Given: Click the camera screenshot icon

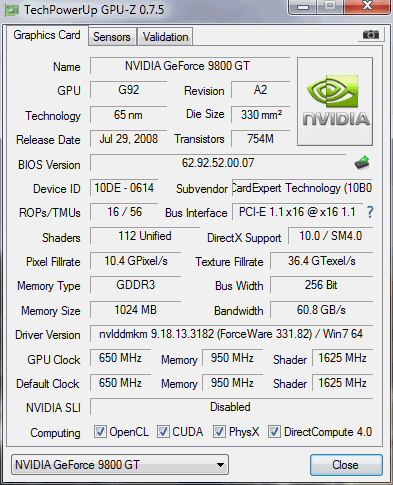Looking at the screenshot, I should [x=371, y=34].
